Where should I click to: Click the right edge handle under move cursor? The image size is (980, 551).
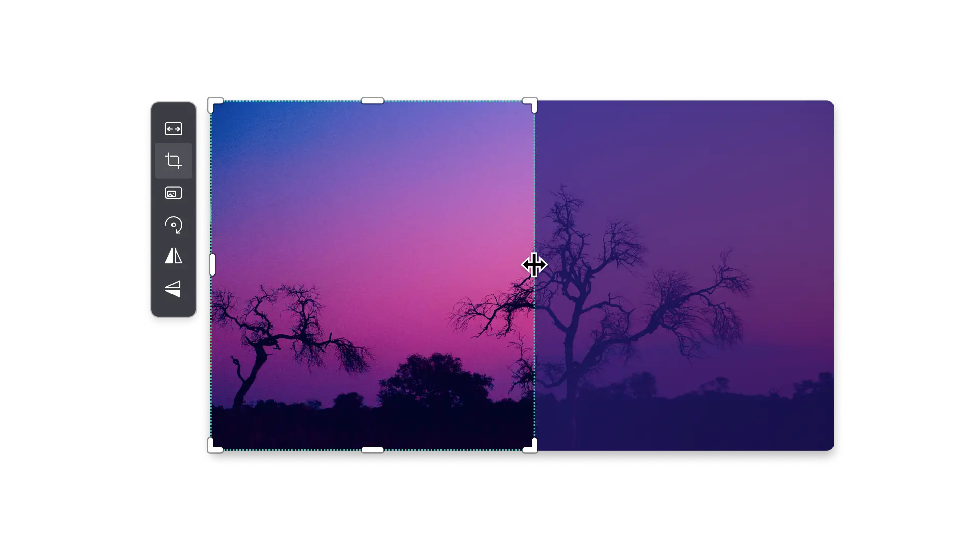(534, 265)
